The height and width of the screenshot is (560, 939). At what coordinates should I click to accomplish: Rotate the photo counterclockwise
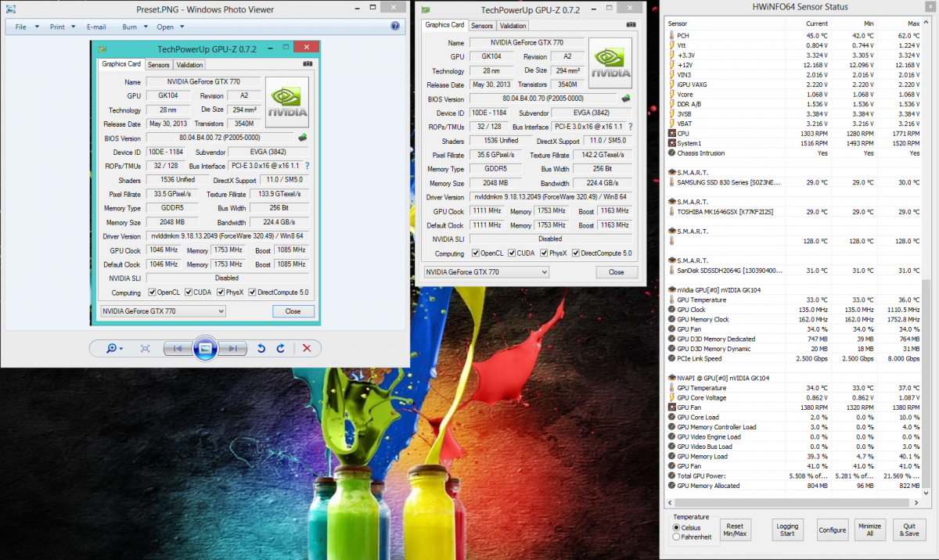click(x=261, y=348)
